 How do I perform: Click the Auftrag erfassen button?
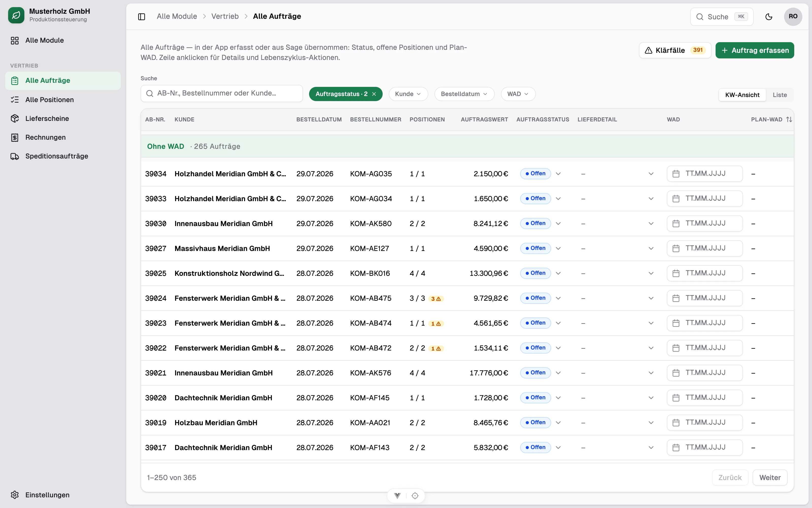coord(755,50)
